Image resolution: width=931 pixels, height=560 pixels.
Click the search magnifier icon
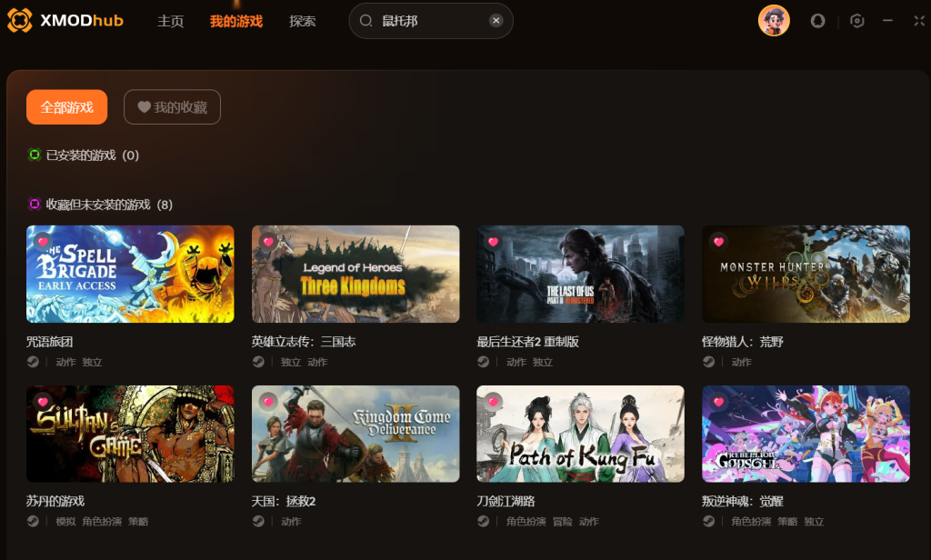(365, 21)
